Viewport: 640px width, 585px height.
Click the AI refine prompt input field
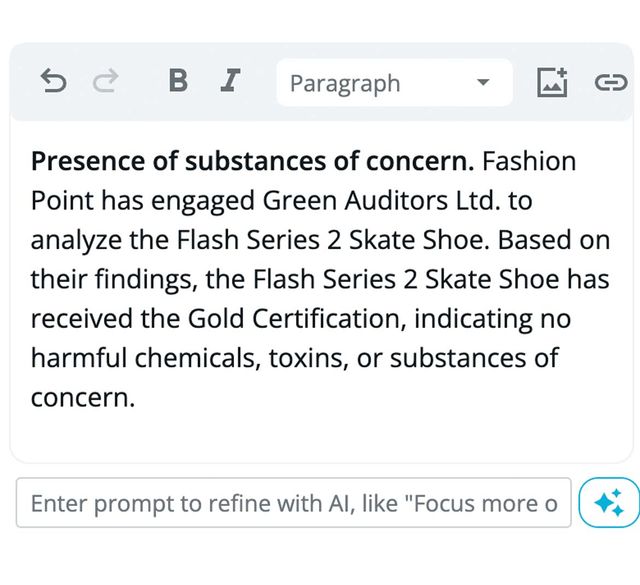pyautogui.click(x=294, y=503)
